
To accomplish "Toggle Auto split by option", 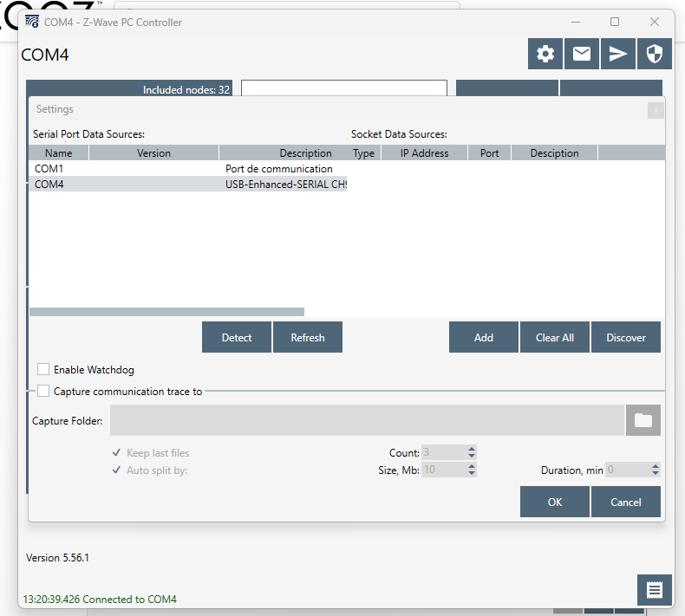I will [117, 470].
